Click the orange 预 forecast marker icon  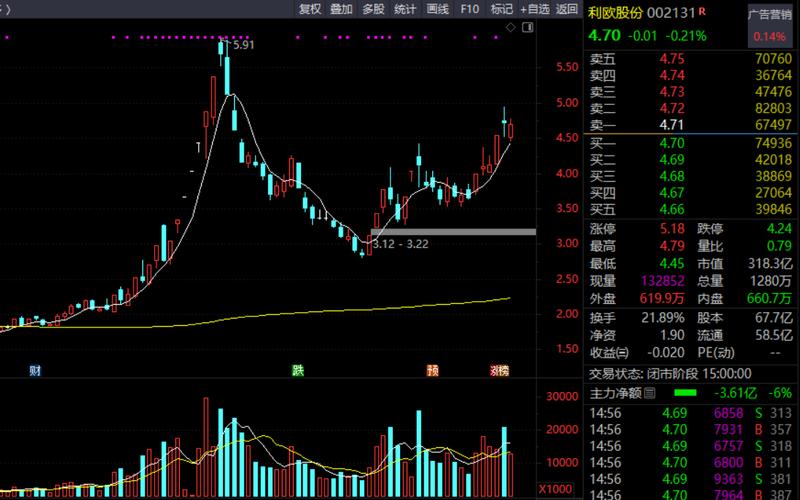432,370
